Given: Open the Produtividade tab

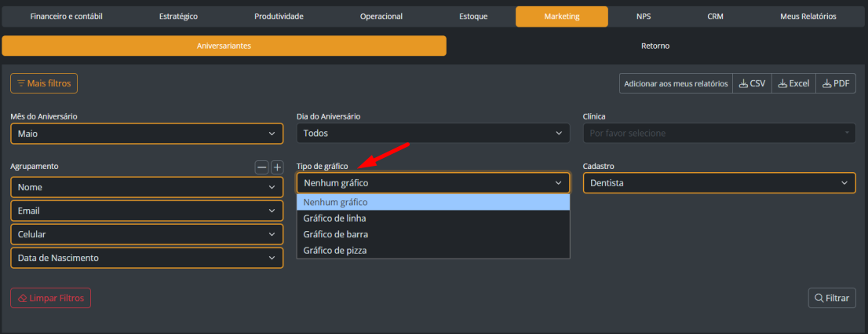Looking at the screenshot, I should (279, 17).
